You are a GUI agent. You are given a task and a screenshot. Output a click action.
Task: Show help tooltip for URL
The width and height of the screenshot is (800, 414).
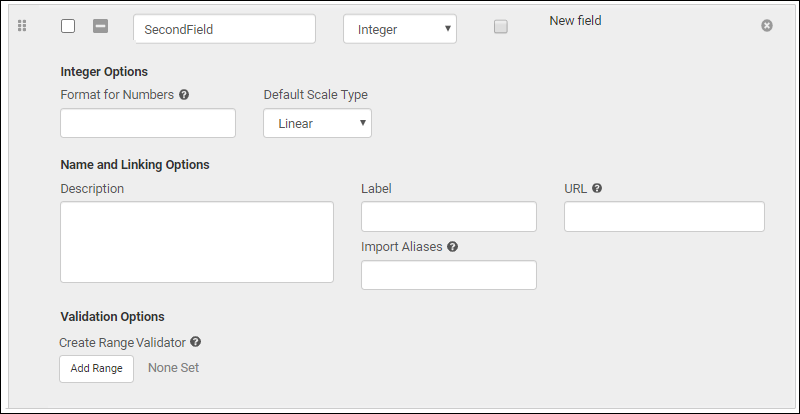pos(597,188)
